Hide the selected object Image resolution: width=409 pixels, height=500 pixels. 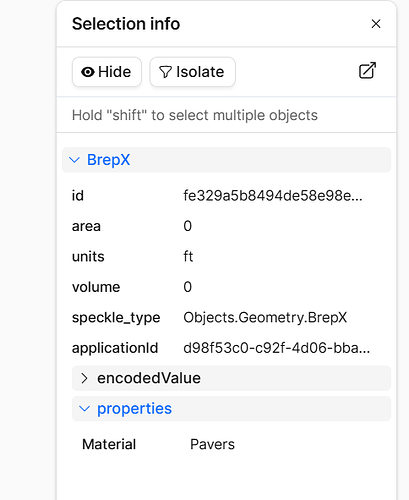point(107,72)
